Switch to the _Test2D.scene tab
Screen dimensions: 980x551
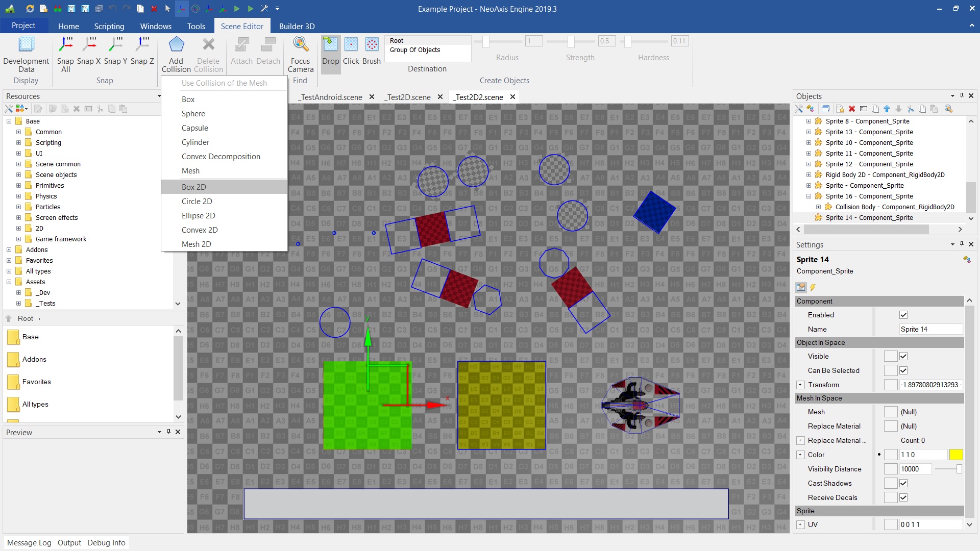tap(408, 97)
